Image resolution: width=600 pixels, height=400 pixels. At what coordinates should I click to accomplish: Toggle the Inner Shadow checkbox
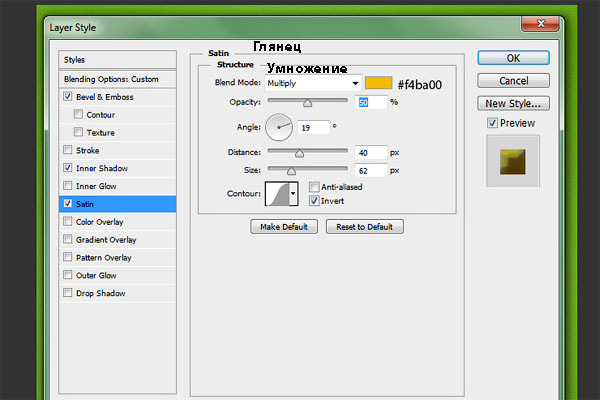pos(68,168)
